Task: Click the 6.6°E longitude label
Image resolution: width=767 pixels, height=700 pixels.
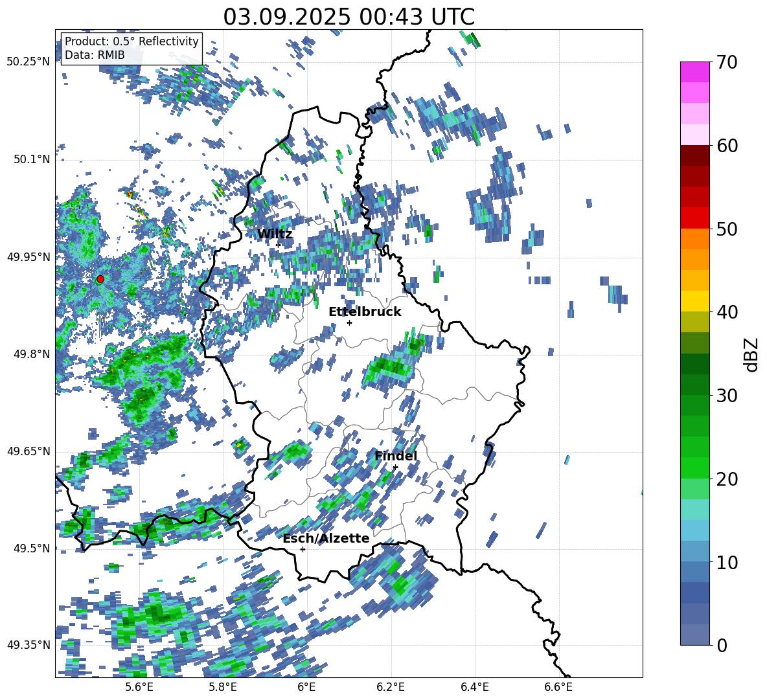Action: click(x=558, y=687)
